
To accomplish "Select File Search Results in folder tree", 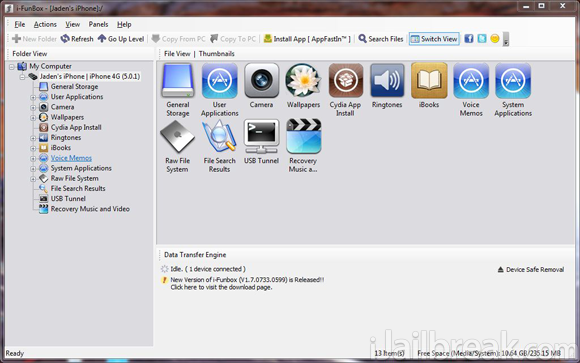I will tap(78, 188).
